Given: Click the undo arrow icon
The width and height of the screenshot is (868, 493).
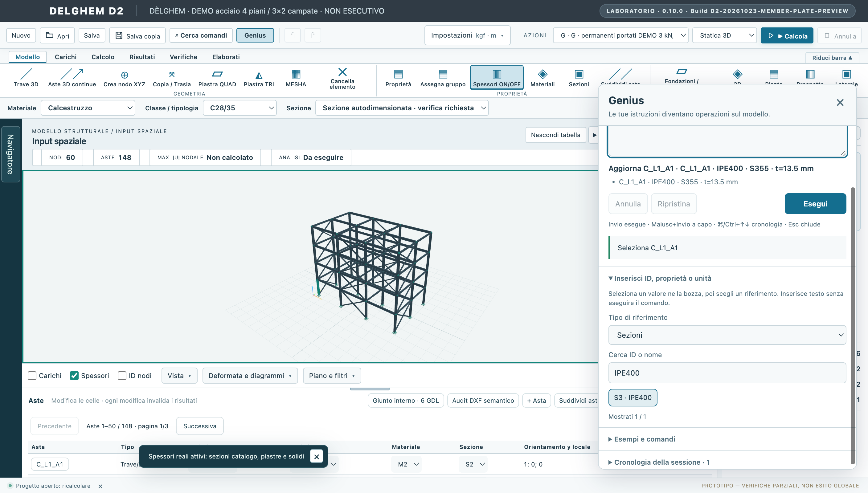Looking at the screenshot, I should coord(293,35).
